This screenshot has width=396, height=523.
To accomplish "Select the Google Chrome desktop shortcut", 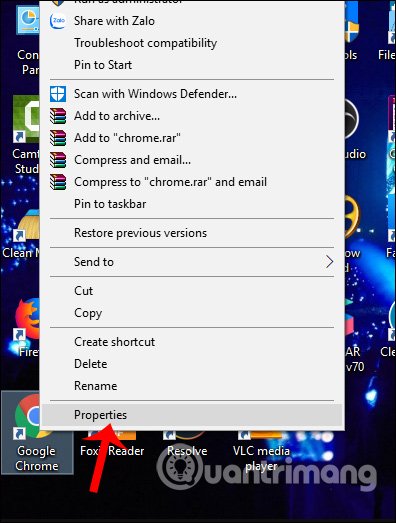I will (36, 433).
